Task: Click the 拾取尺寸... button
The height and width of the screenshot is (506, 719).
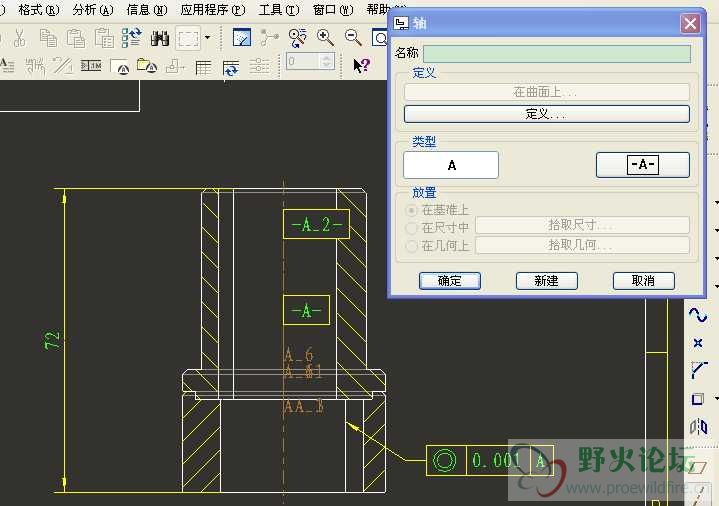Action: tap(582, 225)
